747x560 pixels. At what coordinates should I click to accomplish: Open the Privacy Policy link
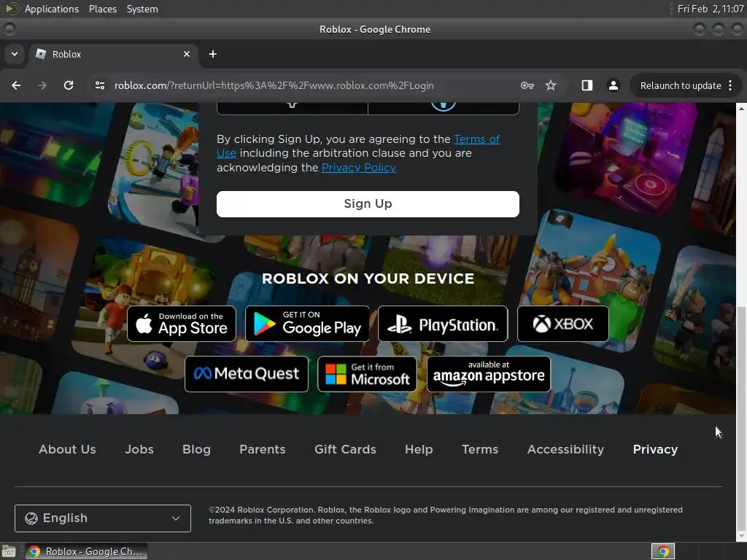359,168
